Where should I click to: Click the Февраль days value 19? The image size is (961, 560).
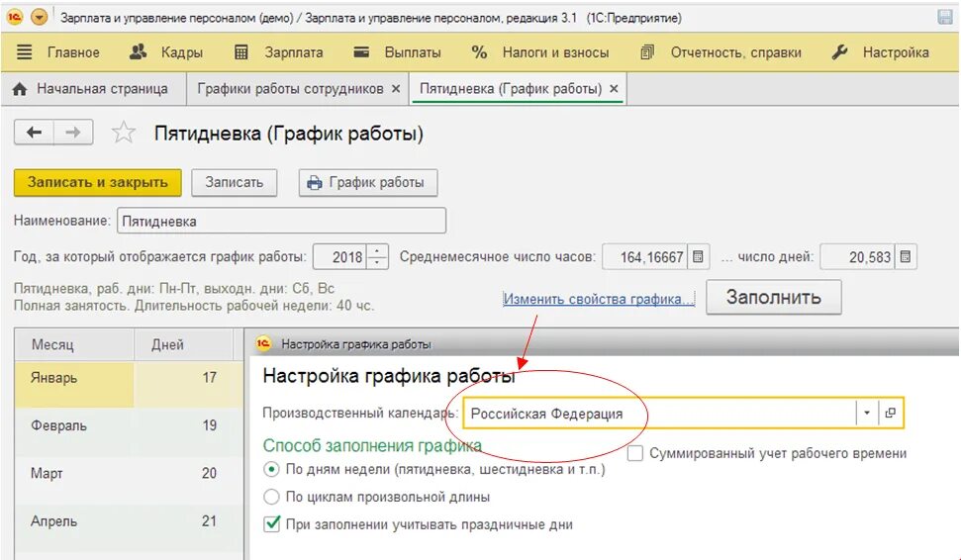210,425
